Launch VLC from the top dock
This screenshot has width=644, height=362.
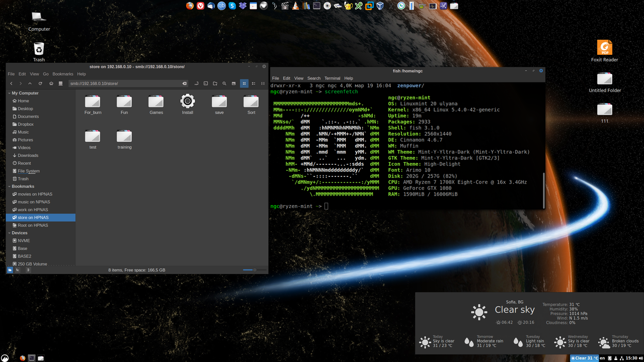pyautogui.click(x=295, y=6)
